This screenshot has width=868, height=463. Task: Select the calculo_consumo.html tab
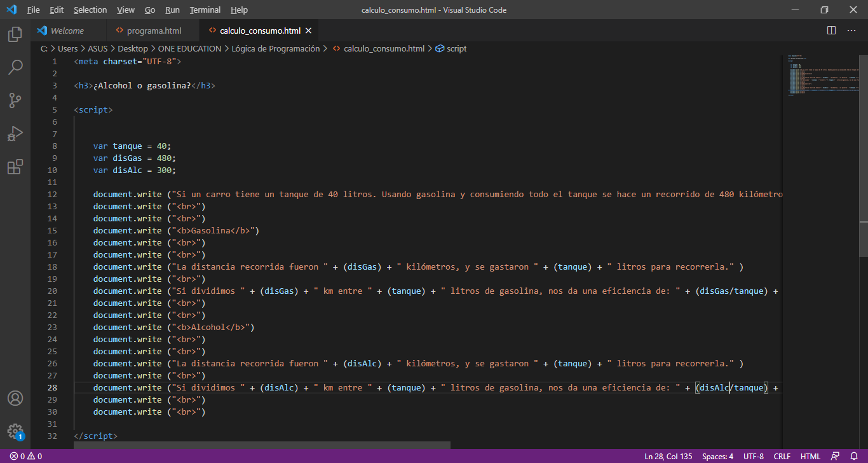(260, 31)
